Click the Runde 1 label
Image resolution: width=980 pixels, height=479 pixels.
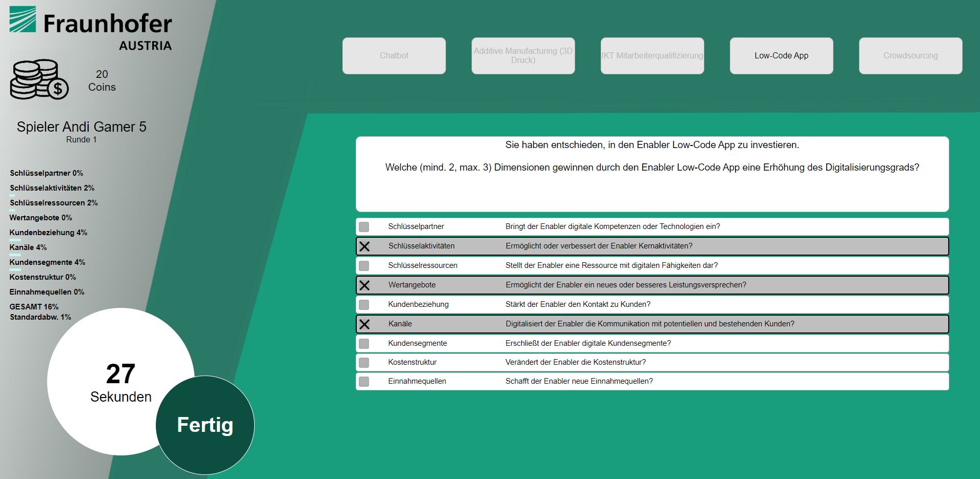click(81, 139)
